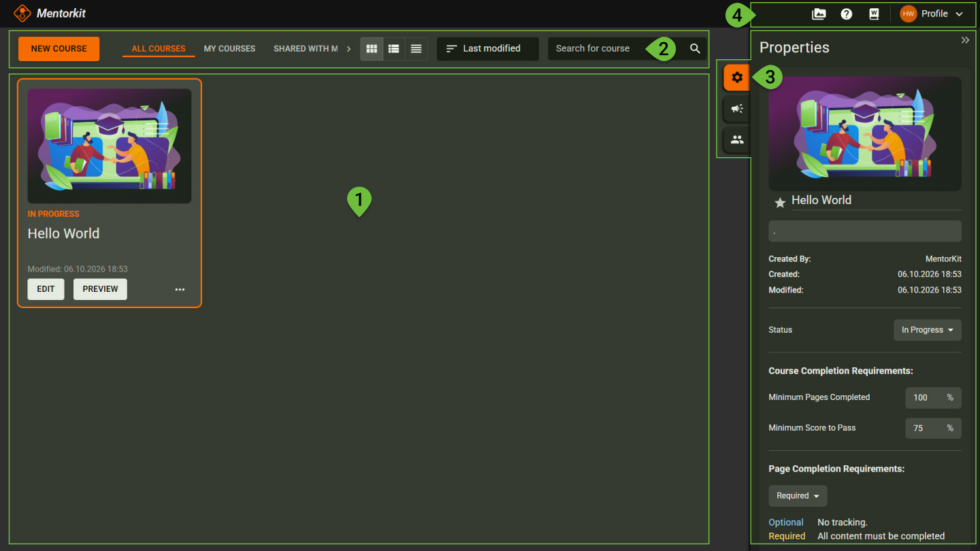Click the Mentorkit logo icon
980x551 pixels.
[22, 13]
